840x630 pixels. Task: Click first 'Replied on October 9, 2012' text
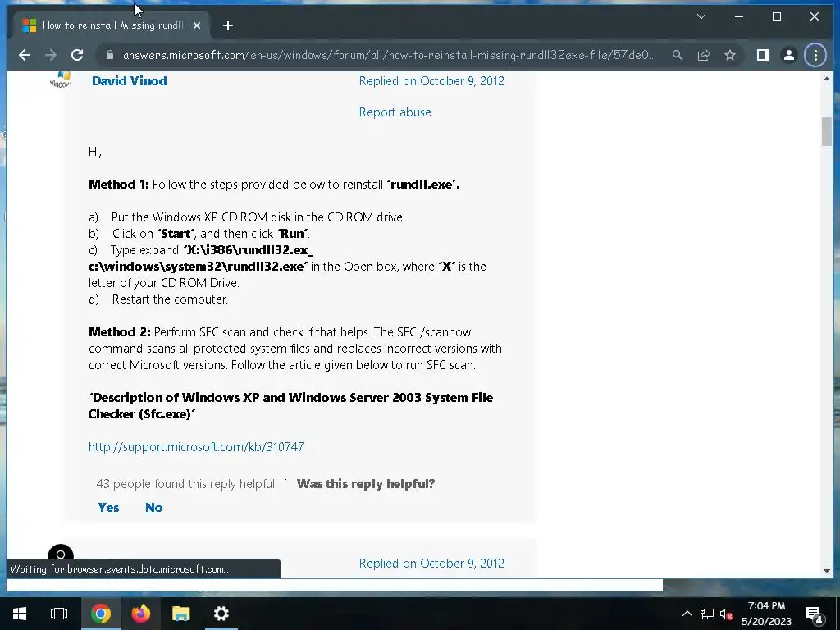tap(431, 81)
